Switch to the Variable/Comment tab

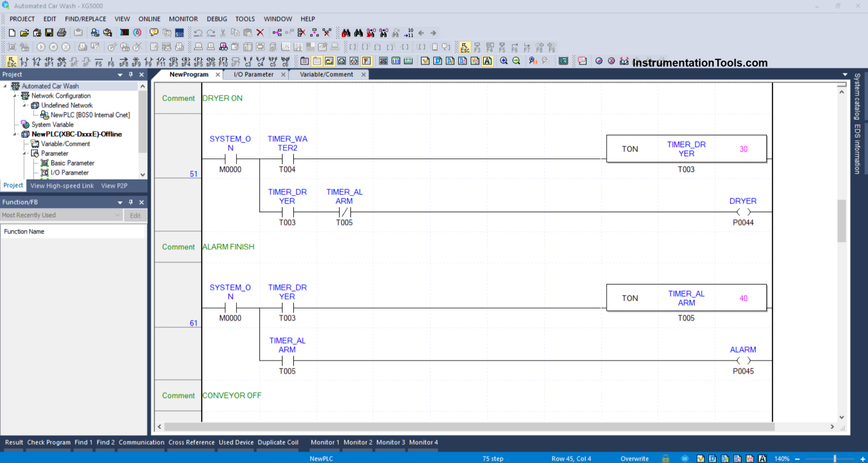(x=326, y=75)
